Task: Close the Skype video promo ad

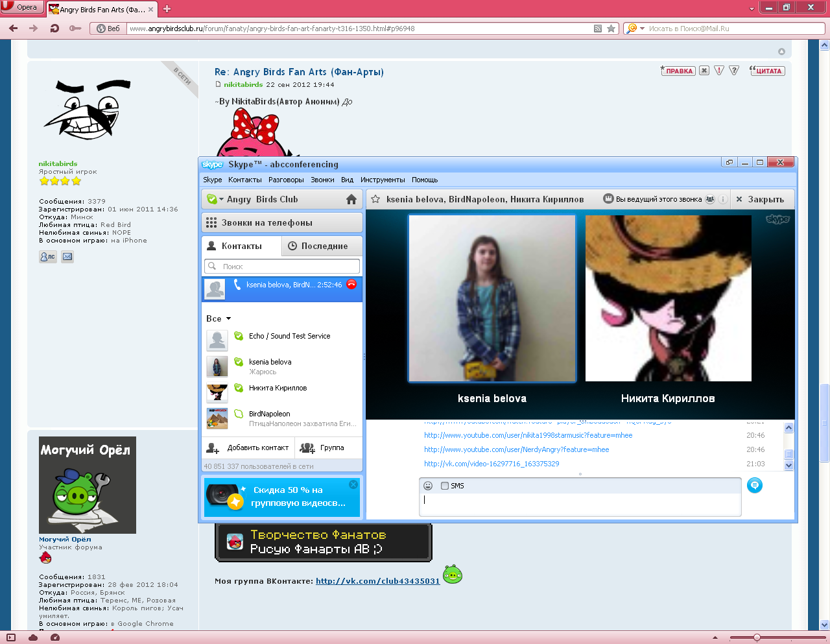Action: (x=353, y=484)
